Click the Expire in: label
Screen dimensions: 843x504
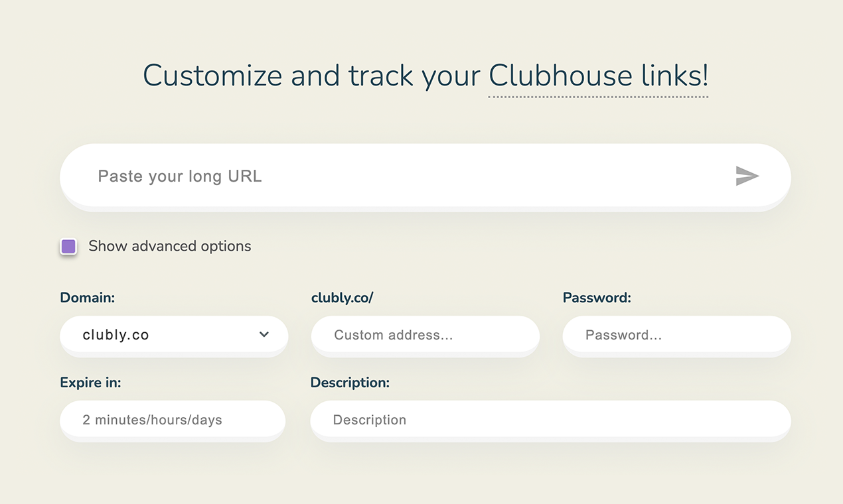[x=90, y=383]
